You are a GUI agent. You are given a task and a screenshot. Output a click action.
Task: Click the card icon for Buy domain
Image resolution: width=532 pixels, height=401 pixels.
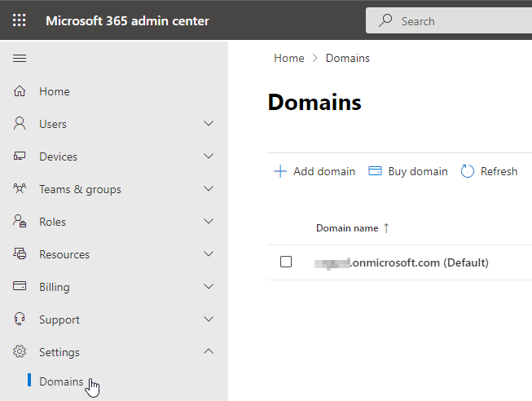[x=375, y=171]
